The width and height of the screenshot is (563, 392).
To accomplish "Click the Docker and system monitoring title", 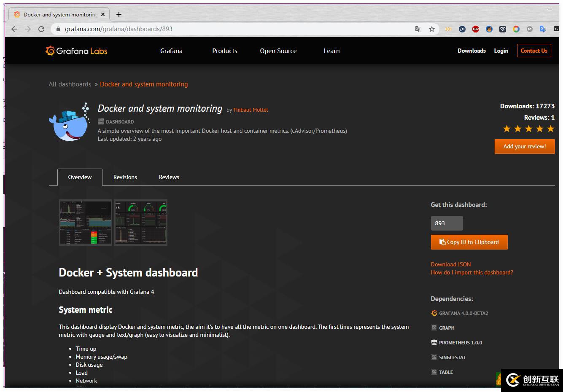I will 160,109.
